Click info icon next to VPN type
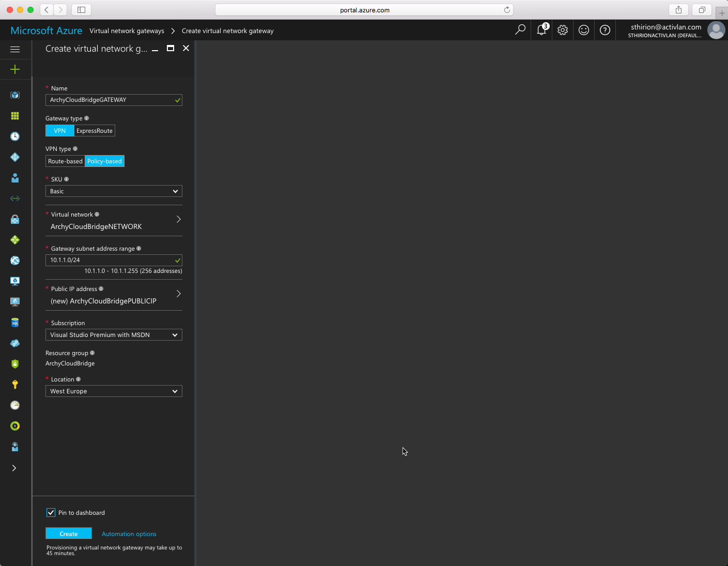This screenshot has width=728, height=566. [75, 148]
